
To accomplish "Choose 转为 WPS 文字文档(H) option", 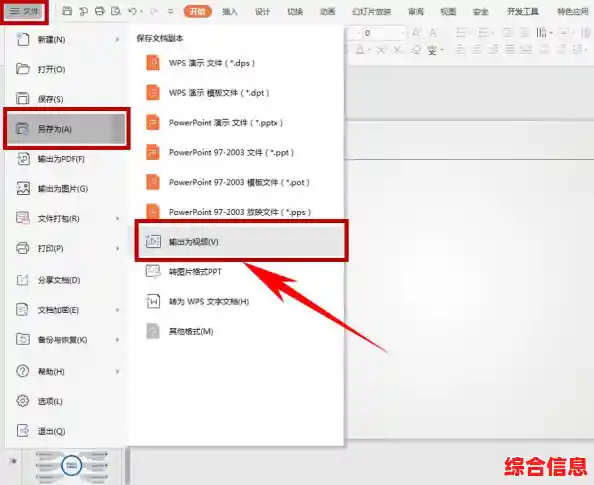I will (x=236, y=302).
